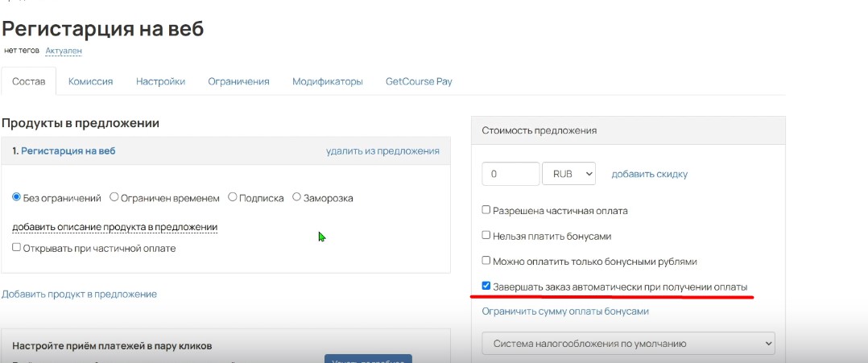The height and width of the screenshot is (363, 868).
Task: Select the Подписка radio option
Action: point(233,197)
